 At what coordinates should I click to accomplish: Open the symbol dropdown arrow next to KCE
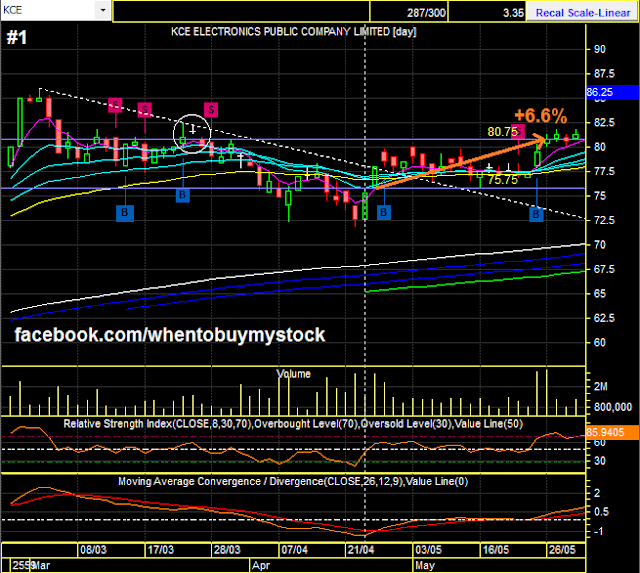tap(103, 10)
